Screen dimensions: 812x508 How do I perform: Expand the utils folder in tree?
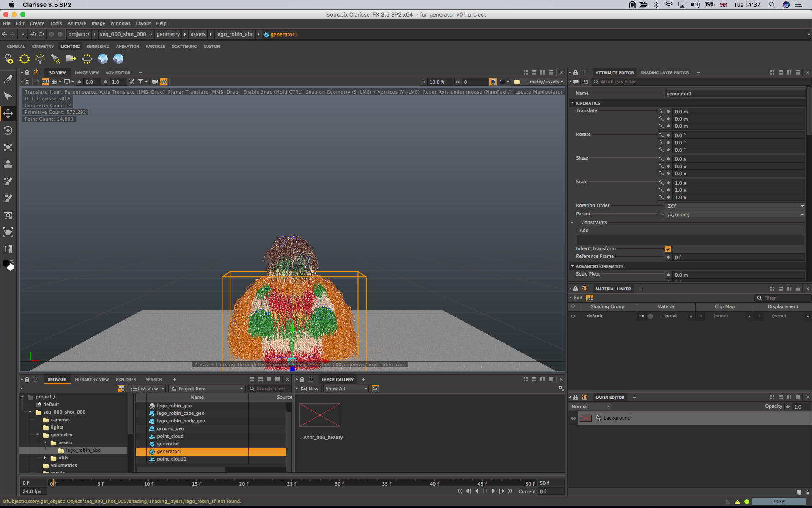pyautogui.click(x=45, y=458)
